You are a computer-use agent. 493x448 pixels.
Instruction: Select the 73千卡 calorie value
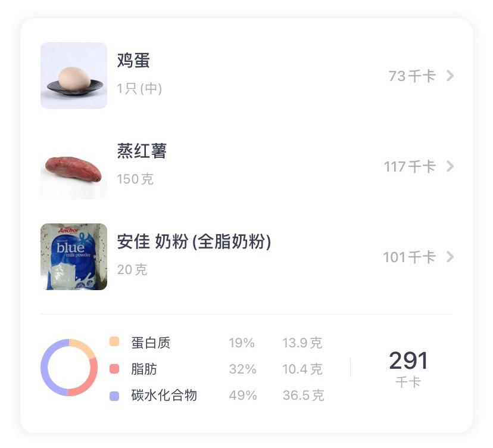[412, 76]
